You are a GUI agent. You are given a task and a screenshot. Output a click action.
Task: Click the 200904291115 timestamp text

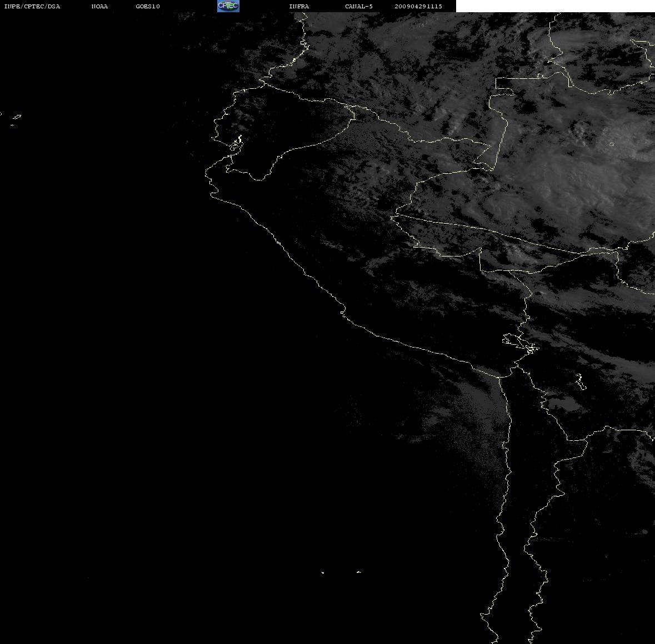pyautogui.click(x=418, y=6)
